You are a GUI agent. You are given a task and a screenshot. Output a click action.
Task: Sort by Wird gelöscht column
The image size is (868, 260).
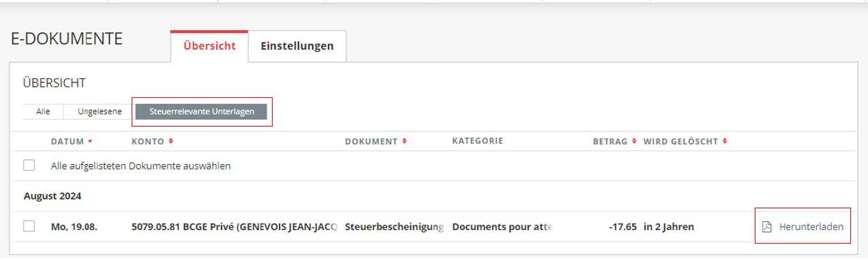[685, 142]
